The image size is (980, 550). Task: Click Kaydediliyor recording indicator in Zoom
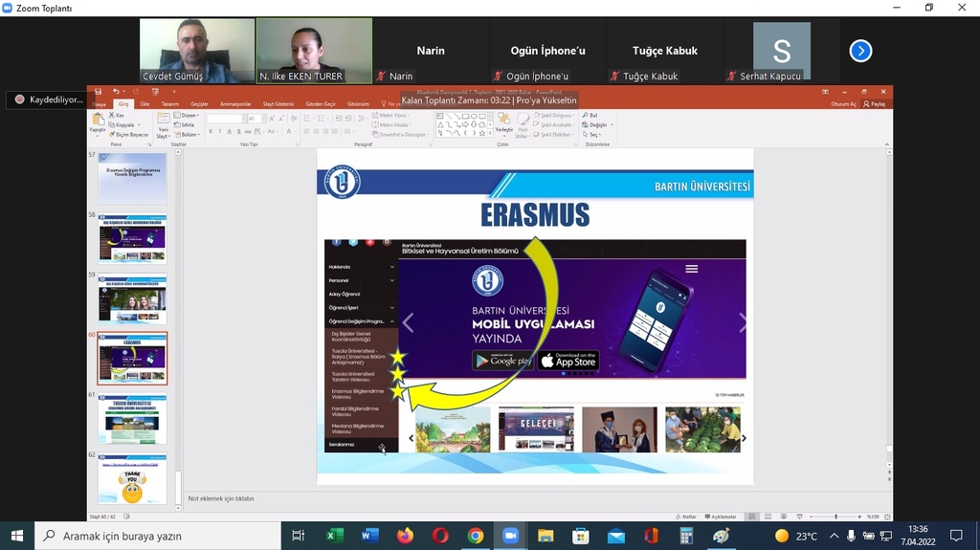[x=49, y=99]
